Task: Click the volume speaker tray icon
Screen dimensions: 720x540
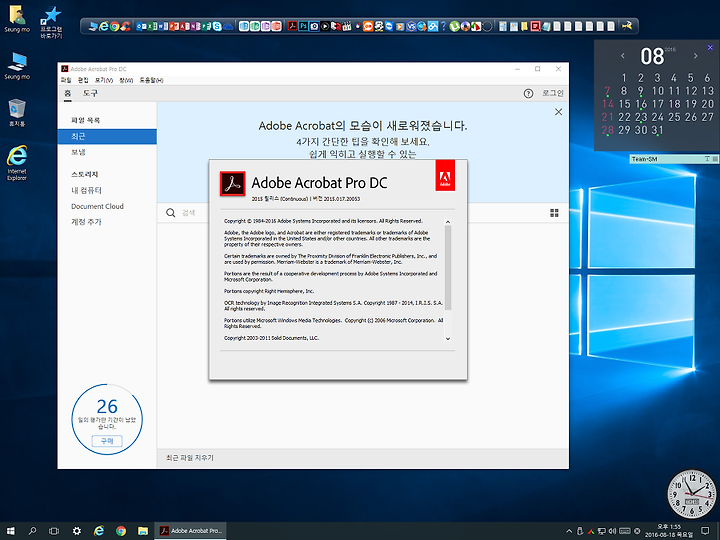Action: click(612, 531)
